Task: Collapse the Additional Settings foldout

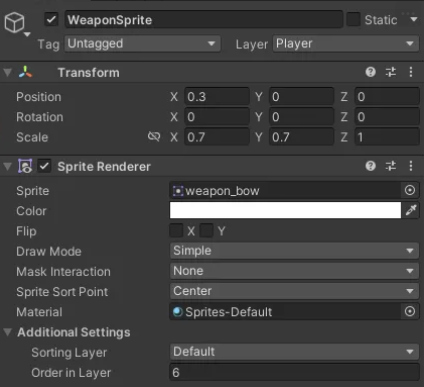Action: point(8,332)
